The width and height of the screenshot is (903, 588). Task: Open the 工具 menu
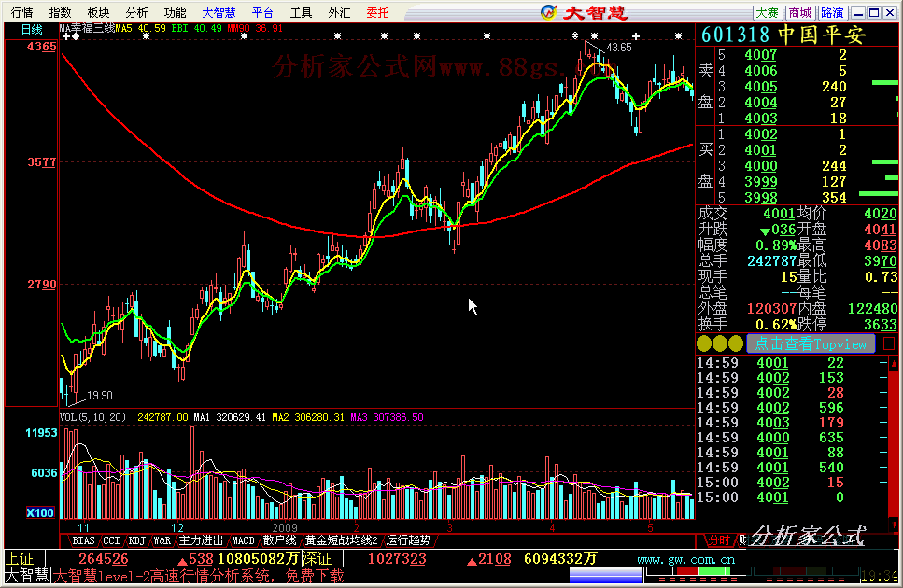[301, 13]
